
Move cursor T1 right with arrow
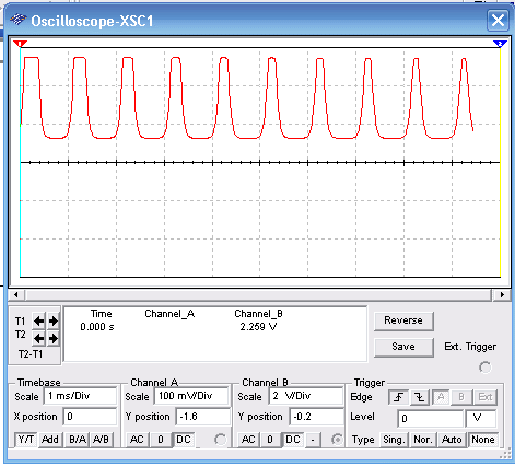click(x=53, y=321)
